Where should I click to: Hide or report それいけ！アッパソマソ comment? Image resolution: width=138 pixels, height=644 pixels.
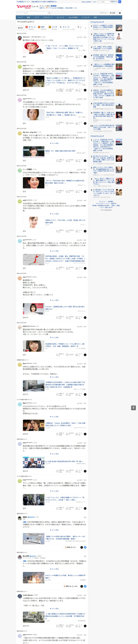click(82, 37)
